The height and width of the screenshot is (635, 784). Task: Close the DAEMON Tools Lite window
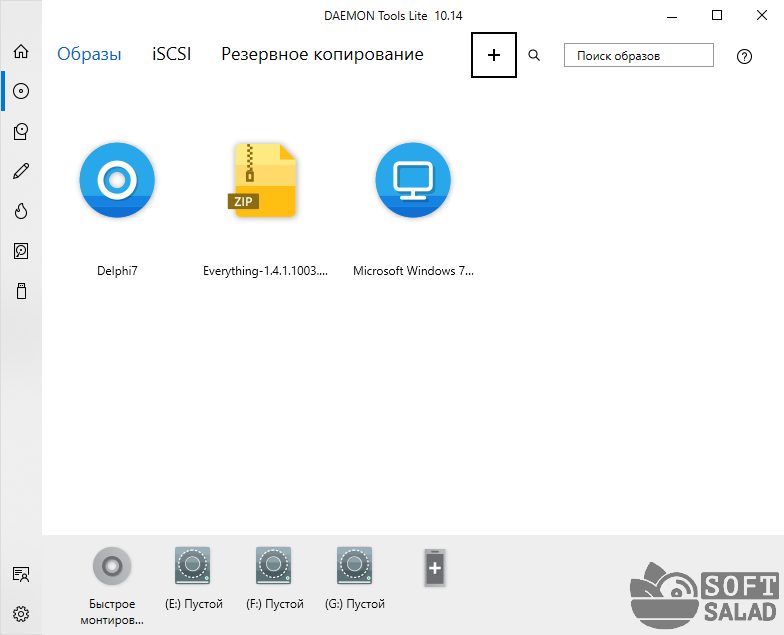tap(762, 16)
